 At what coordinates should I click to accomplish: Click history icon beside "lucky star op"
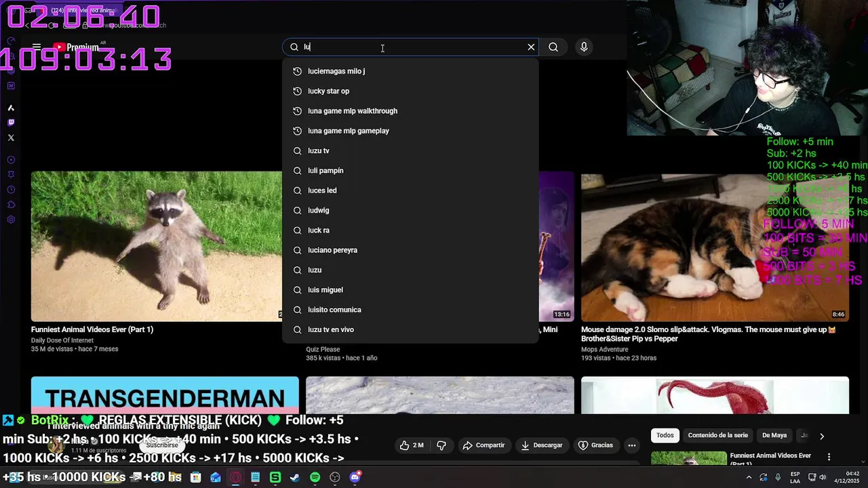pos(297,91)
